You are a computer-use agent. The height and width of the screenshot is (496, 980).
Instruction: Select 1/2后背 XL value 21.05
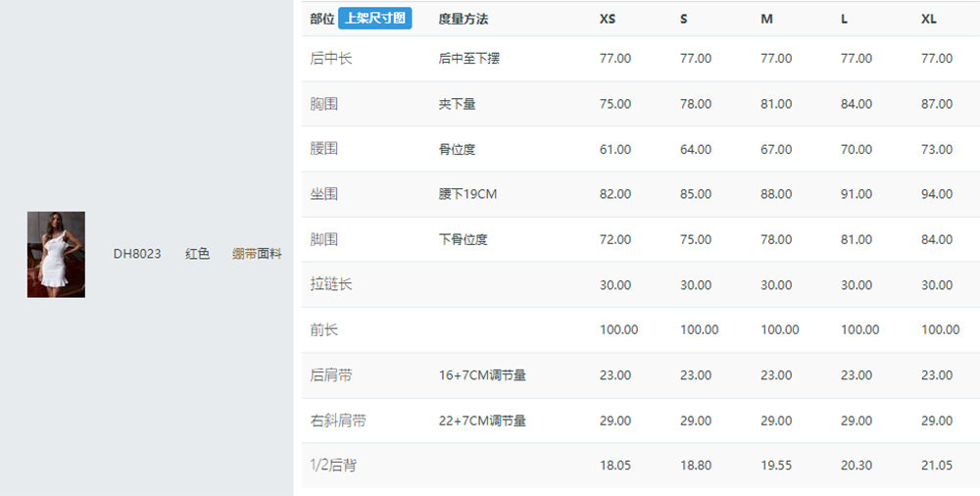click(x=937, y=466)
